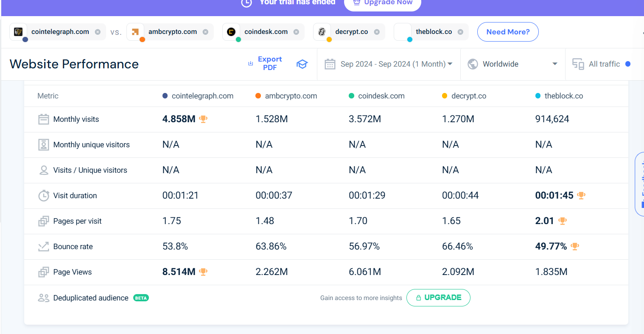Click the cointelegraph.com column header
644x334 pixels.
point(198,96)
